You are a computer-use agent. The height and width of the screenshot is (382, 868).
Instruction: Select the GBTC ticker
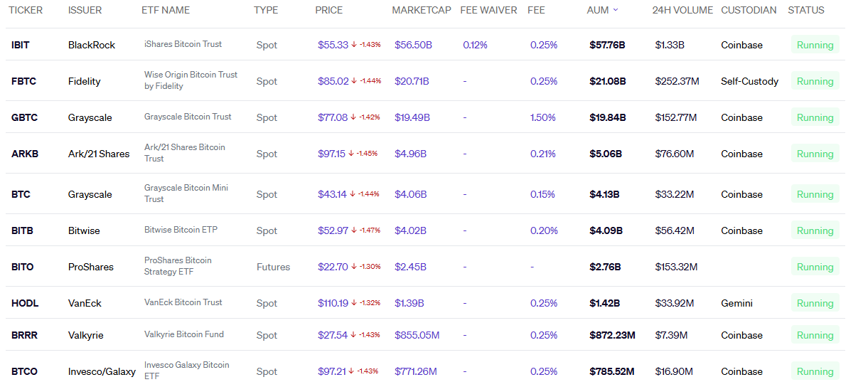point(24,117)
